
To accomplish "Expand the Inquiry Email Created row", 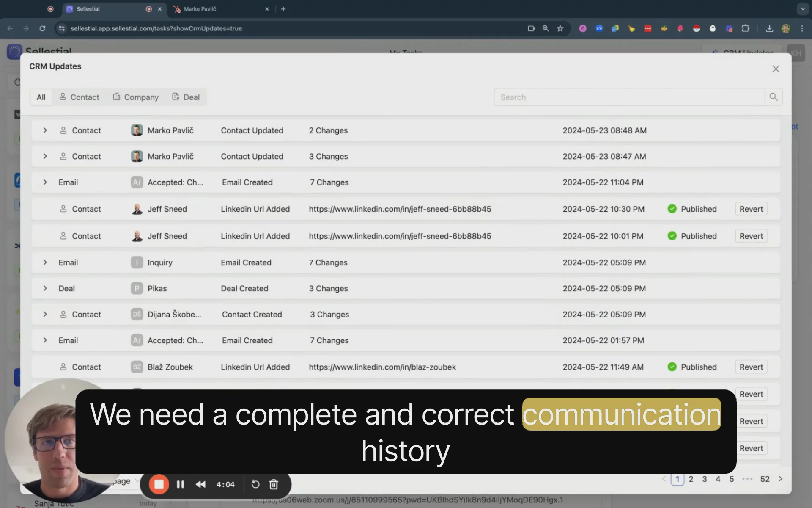I will [45, 262].
